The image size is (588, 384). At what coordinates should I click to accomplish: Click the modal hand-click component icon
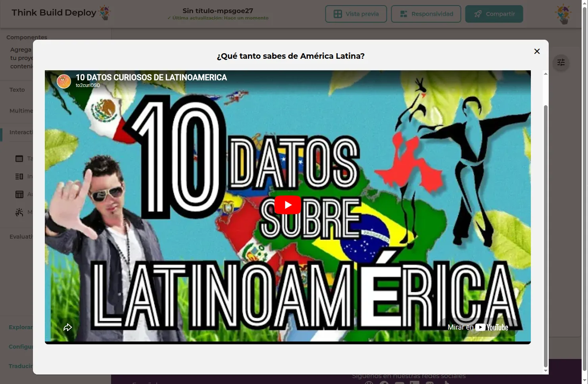tap(19, 212)
